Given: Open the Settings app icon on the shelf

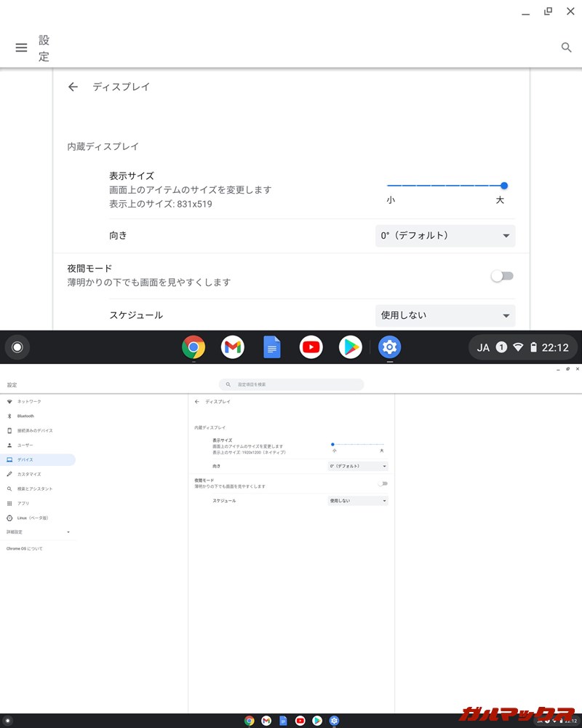Looking at the screenshot, I should (x=389, y=347).
